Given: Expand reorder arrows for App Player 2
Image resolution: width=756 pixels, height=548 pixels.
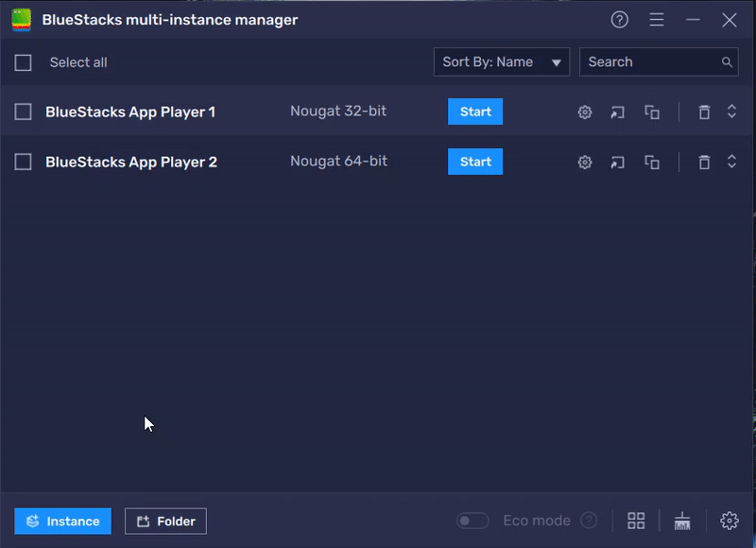Looking at the screenshot, I should (x=732, y=162).
